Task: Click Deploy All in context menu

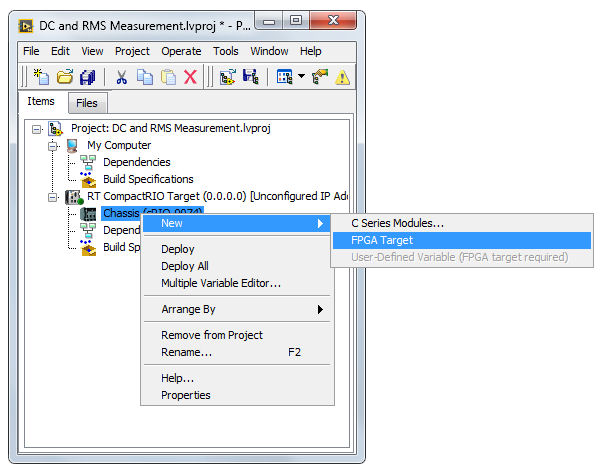Action: (x=184, y=266)
